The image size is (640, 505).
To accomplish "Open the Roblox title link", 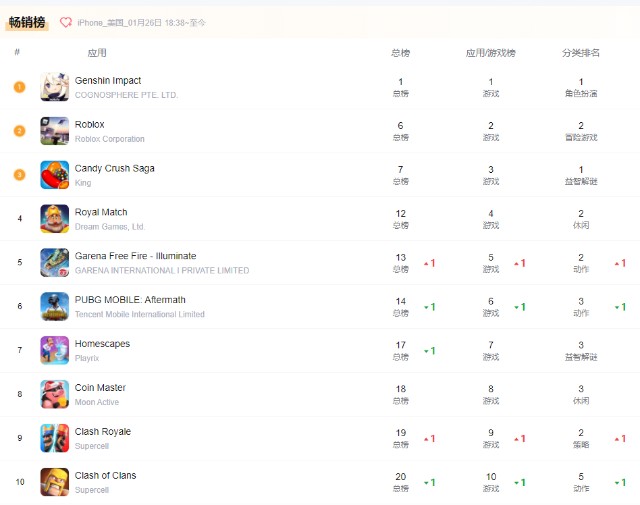I will point(89,124).
